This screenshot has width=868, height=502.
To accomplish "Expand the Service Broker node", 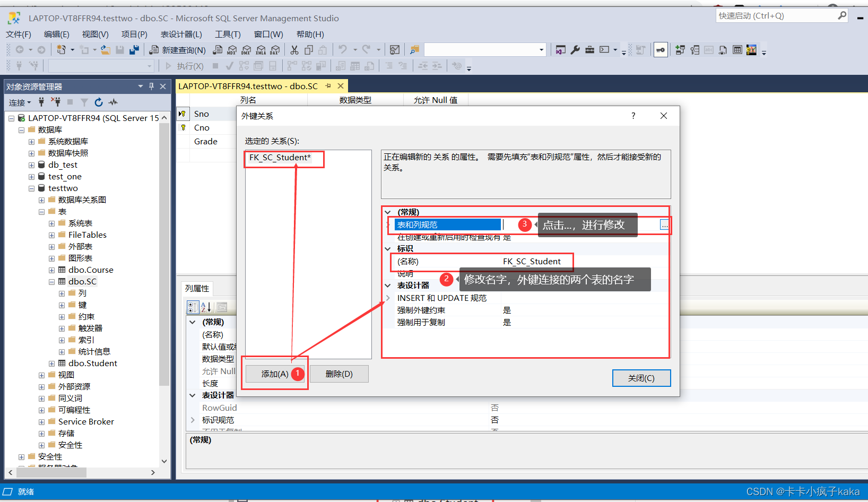I will tap(41, 422).
